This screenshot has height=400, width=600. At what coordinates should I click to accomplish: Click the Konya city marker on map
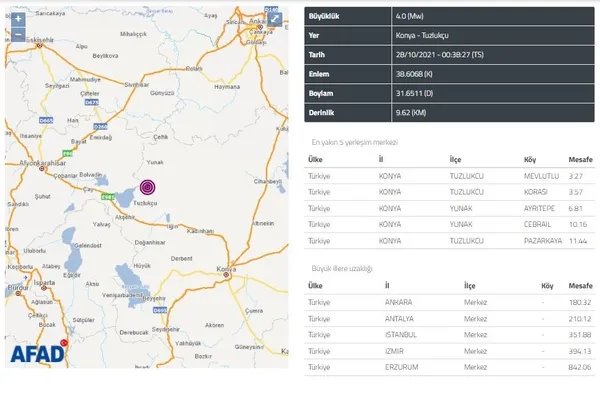coord(227,275)
